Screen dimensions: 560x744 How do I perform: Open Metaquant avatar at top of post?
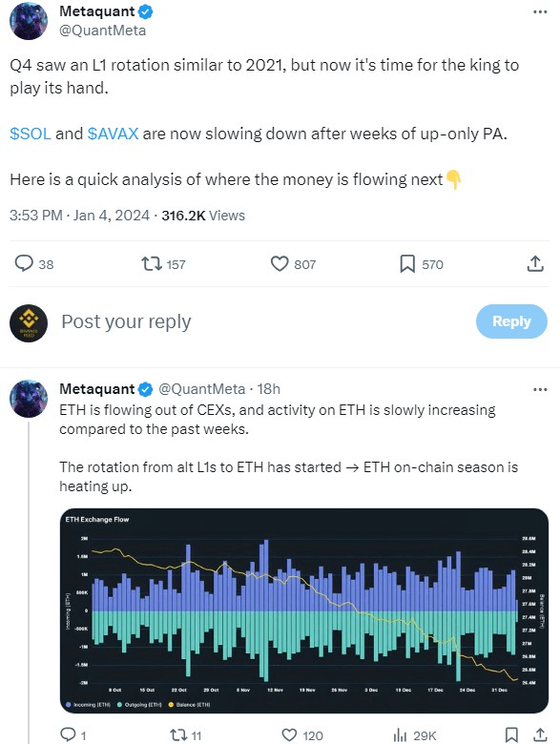point(29,21)
